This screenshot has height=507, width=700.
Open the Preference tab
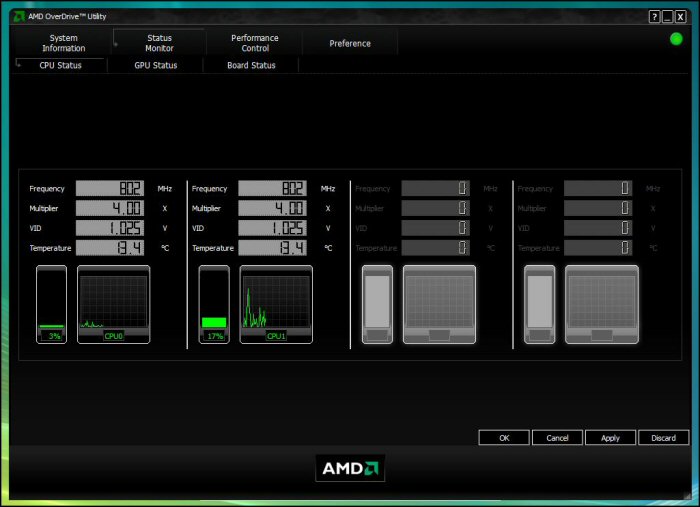point(350,43)
